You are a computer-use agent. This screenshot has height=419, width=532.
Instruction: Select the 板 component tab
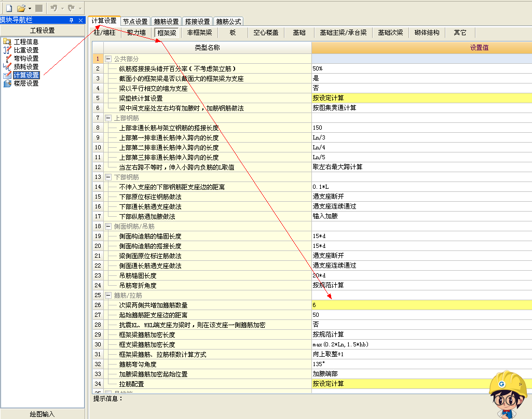tap(233, 33)
